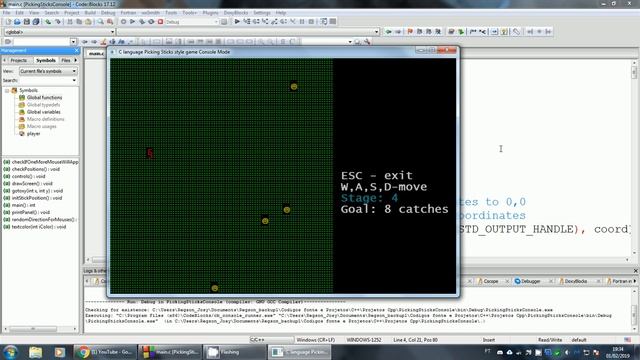Click Symbols root folder icon

(x=14, y=90)
